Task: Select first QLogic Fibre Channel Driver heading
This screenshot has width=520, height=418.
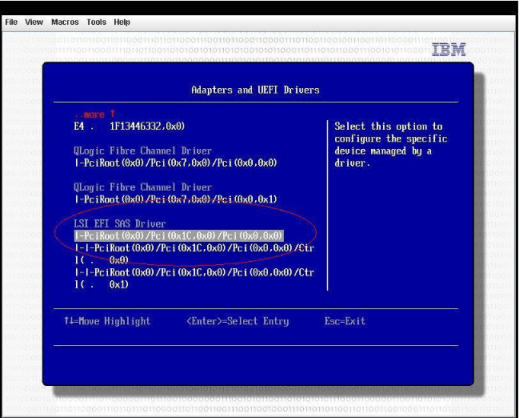Action: (x=142, y=151)
